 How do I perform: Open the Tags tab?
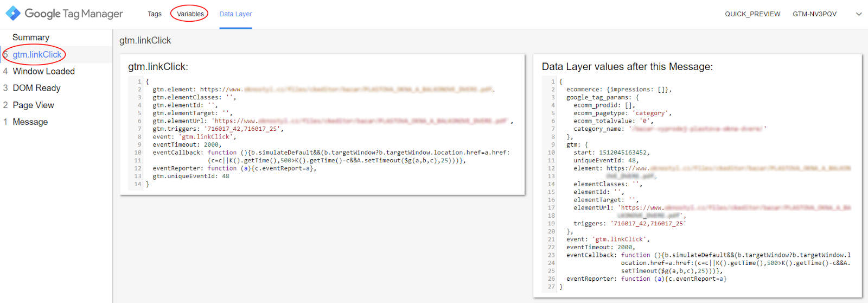click(155, 14)
